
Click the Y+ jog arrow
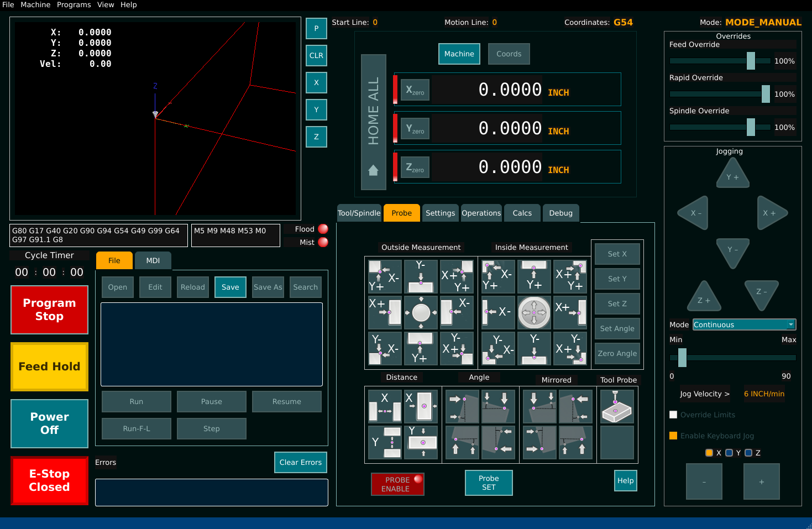732,174
